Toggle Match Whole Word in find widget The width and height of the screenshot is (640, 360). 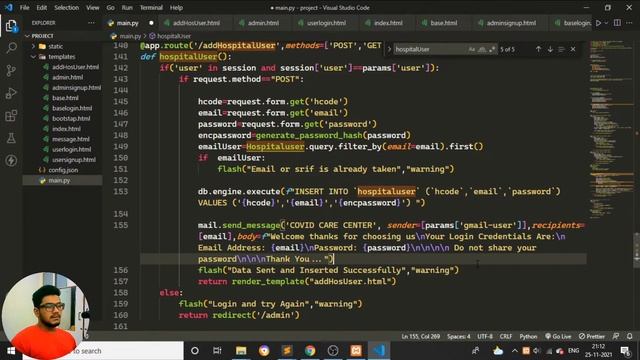[x=482, y=49]
